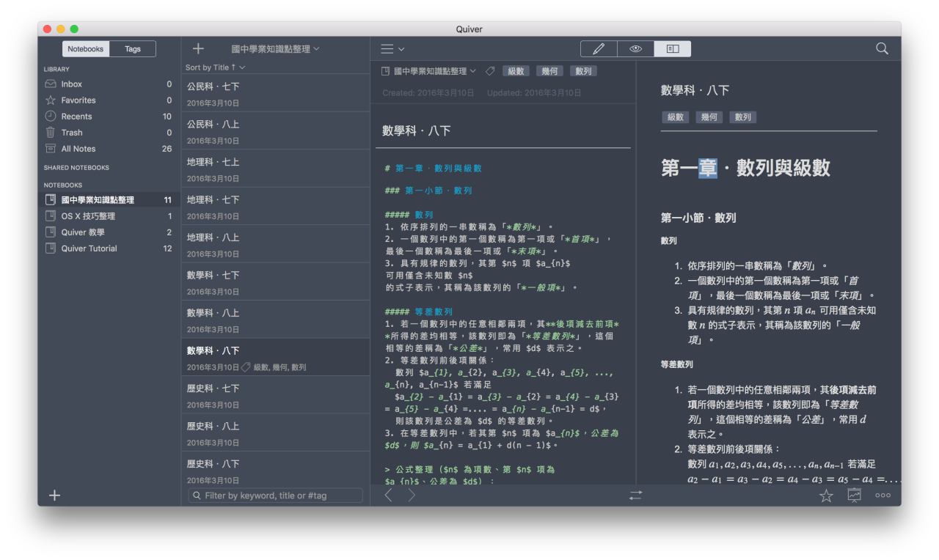Viewport: 939px width, 560px height.
Task: Click the Created date text in editor
Action: coord(428,93)
